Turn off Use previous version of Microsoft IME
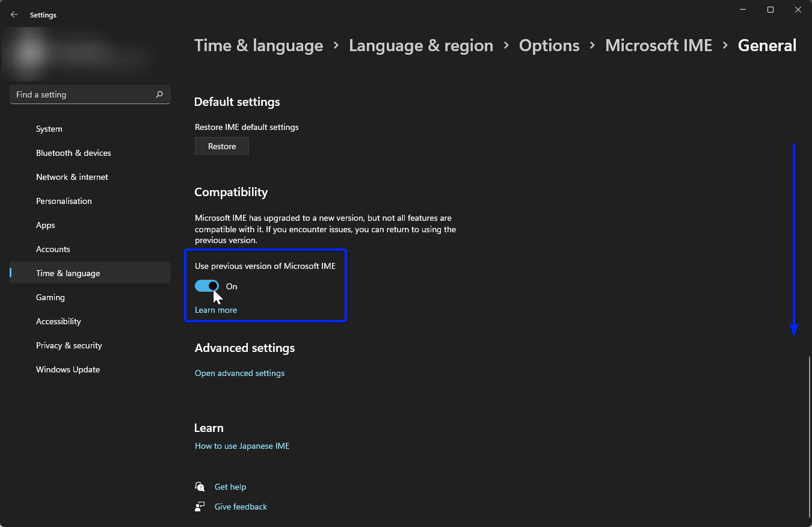The height and width of the screenshot is (527, 812). pos(207,286)
